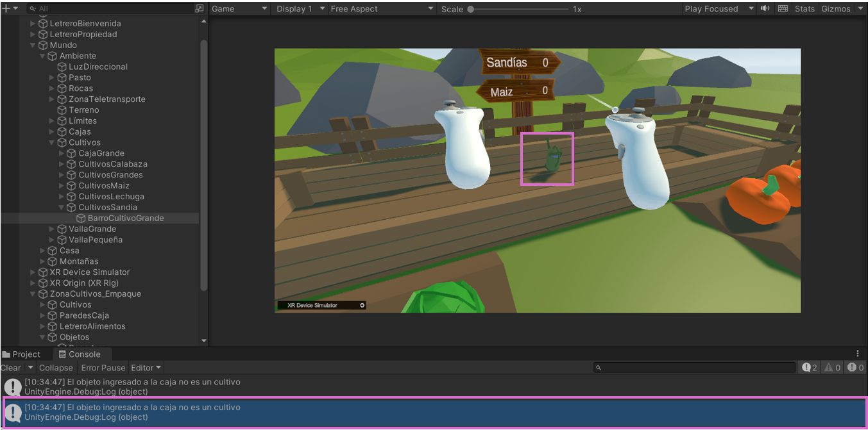Toggle info message count filter in Console

pos(810,368)
